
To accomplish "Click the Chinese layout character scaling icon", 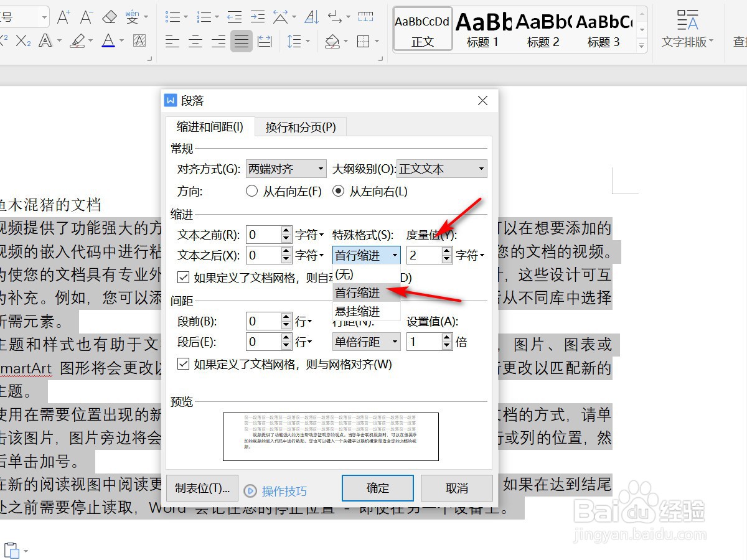I will [x=281, y=17].
